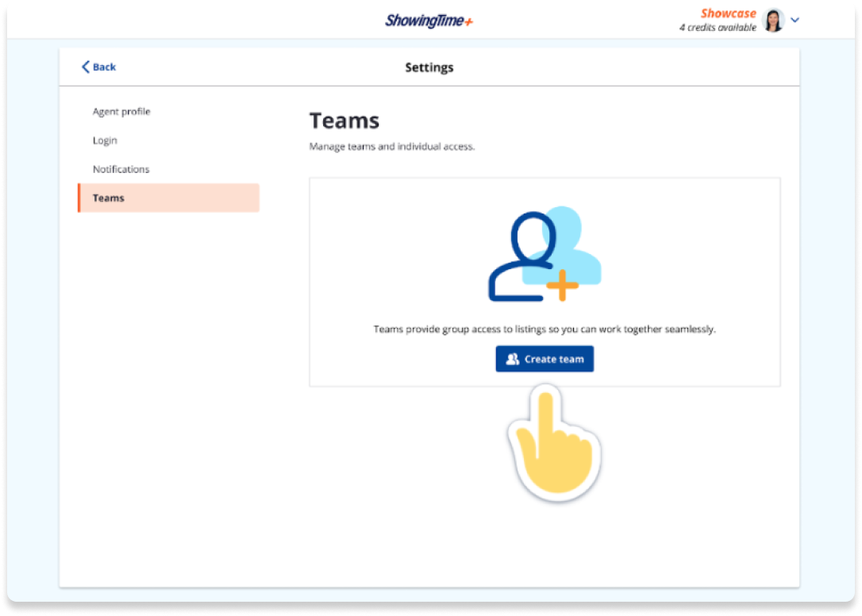Click the orange plus sign in the illustration
The height and width of the screenshot is (616, 862).
point(562,286)
